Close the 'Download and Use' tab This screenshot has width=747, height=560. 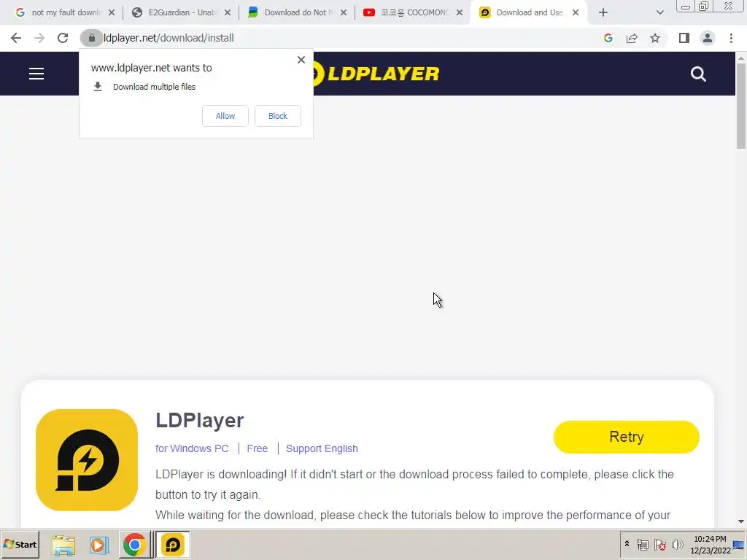[576, 12]
